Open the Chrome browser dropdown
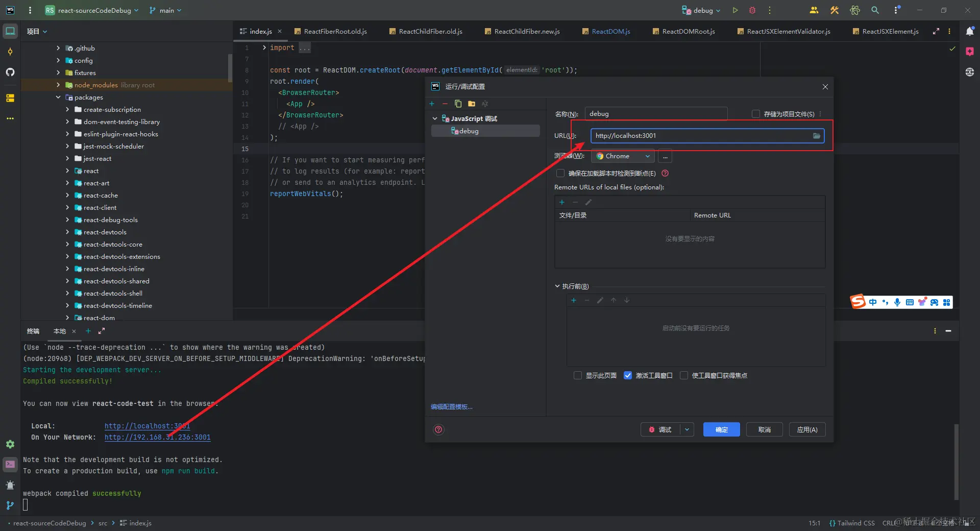The height and width of the screenshot is (531, 980). pyautogui.click(x=623, y=156)
